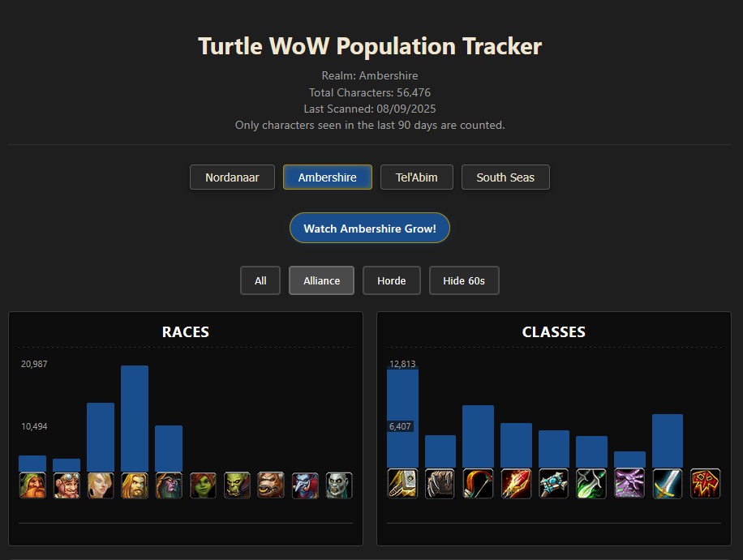Image resolution: width=743 pixels, height=560 pixels.
Task: Click the Warrior class sword icon
Action: pyautogui.click(x=668, y=483)
